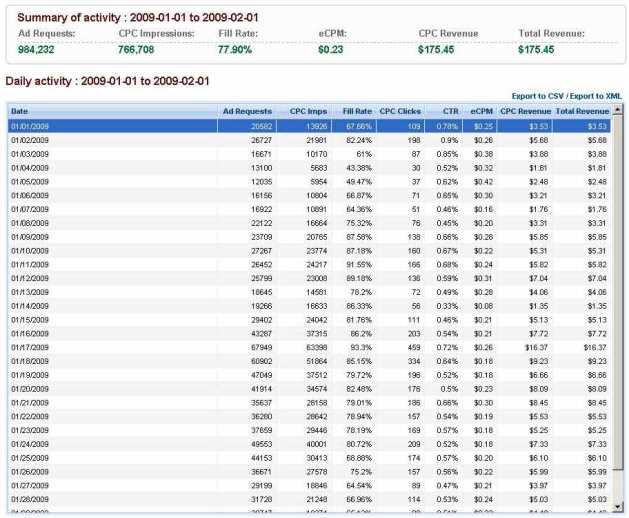Select the 01/17/2009 row
Image resolution: width=629 pixels, height=518 pixels.
300,347
